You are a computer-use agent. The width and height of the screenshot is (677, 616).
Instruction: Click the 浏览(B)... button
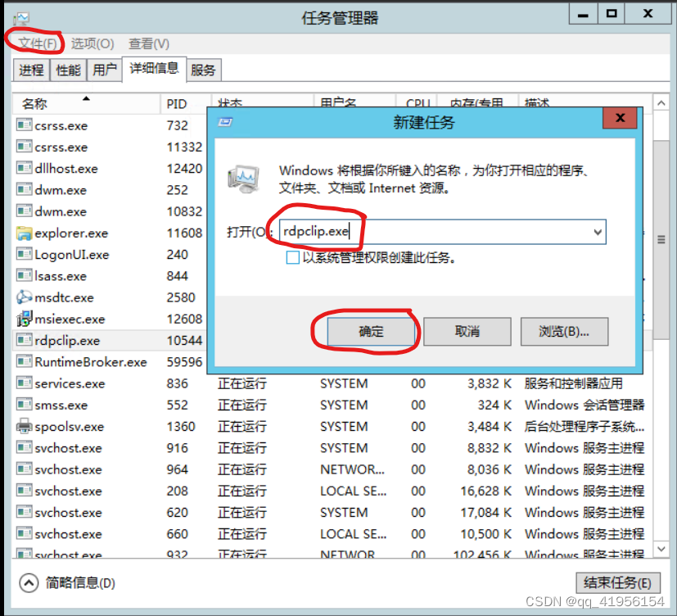click(x=564, y=332)
